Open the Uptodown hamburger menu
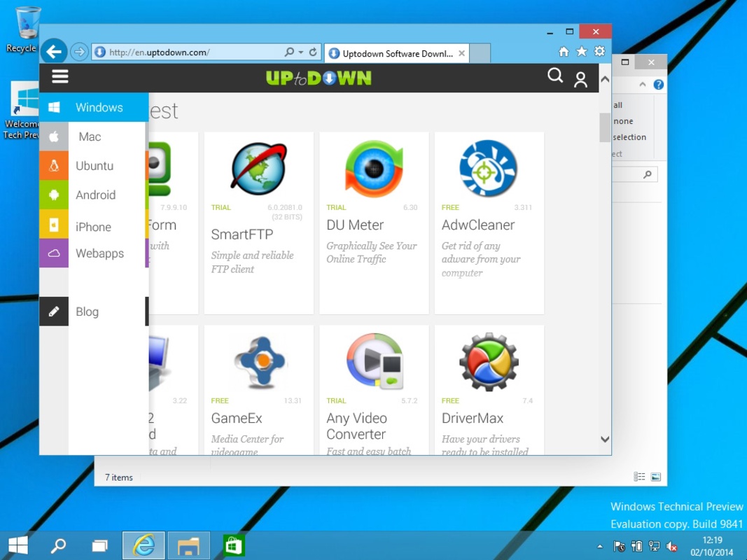This screenshot has height=560, width=747. (60, 77)
